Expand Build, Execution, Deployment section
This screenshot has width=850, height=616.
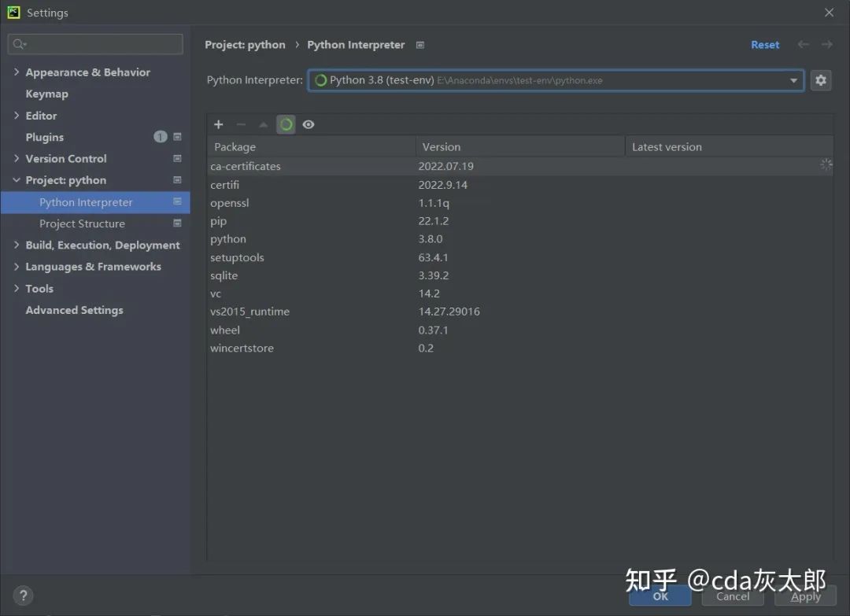(x=17, y=245)
